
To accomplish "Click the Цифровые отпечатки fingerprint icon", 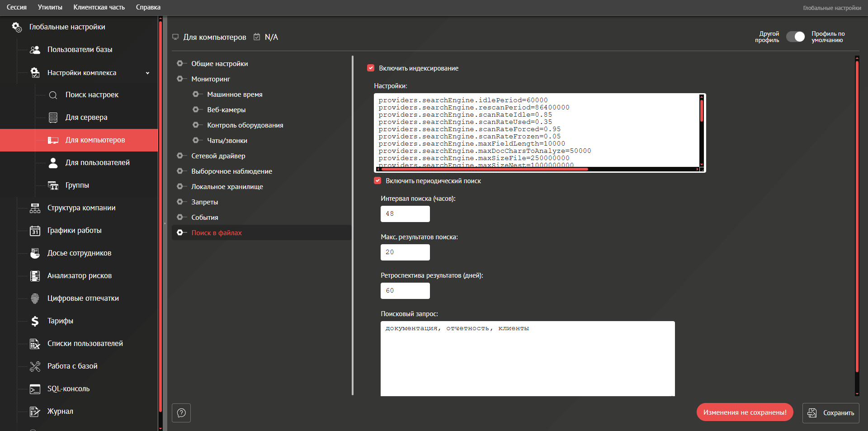I will 35,298.
